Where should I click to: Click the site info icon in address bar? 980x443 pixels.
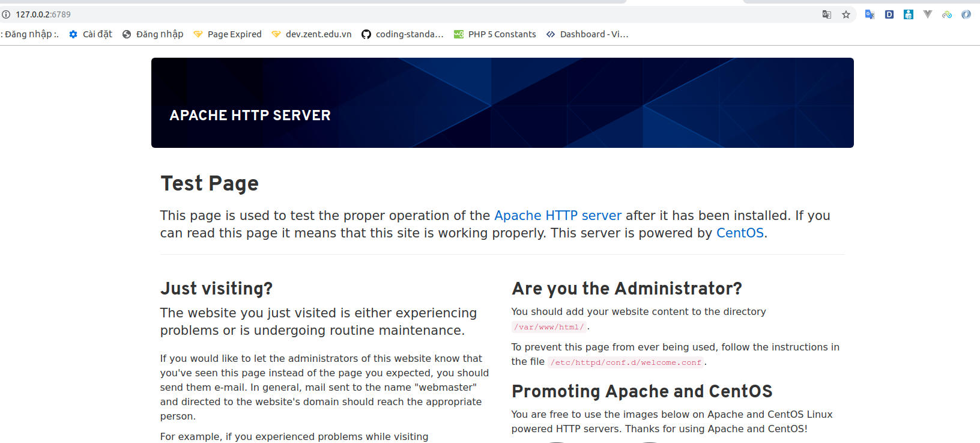click(6, 14)
